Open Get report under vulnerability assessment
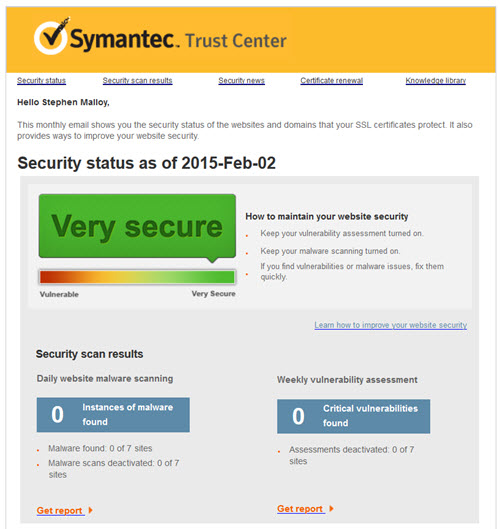This screenshot has height=529, width=500. click(x=300, y=509)
